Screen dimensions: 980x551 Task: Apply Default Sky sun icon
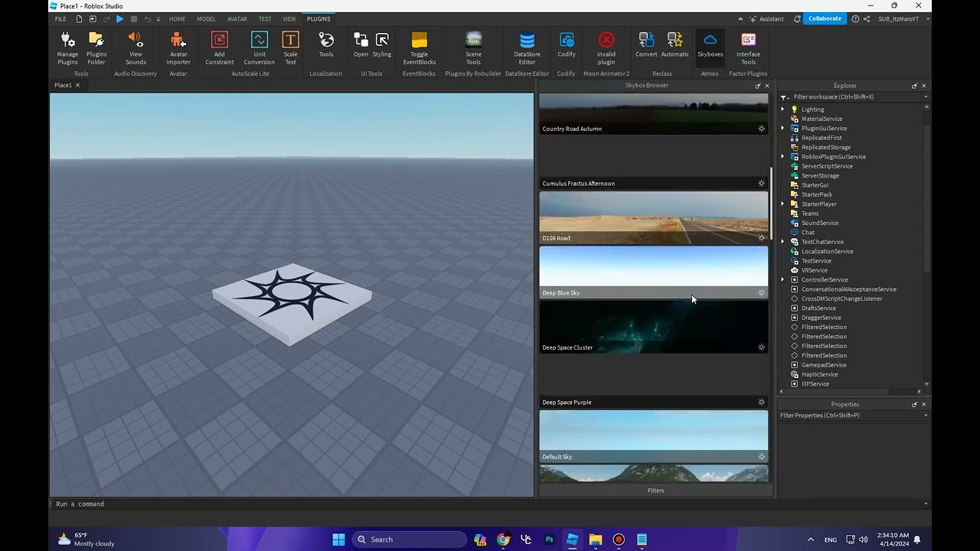[761, 457]
